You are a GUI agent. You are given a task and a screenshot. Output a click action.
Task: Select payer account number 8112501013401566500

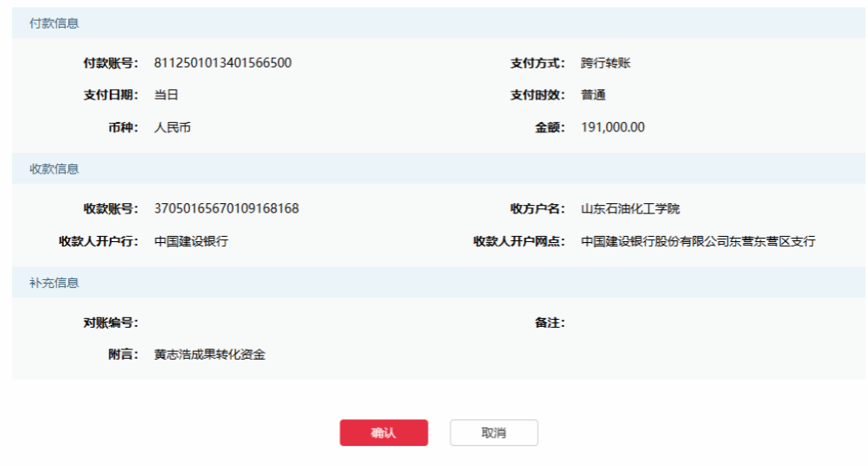point(222,63)
